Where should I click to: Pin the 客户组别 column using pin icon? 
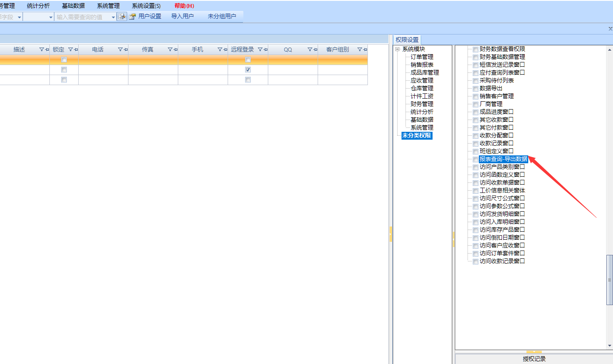365,50
